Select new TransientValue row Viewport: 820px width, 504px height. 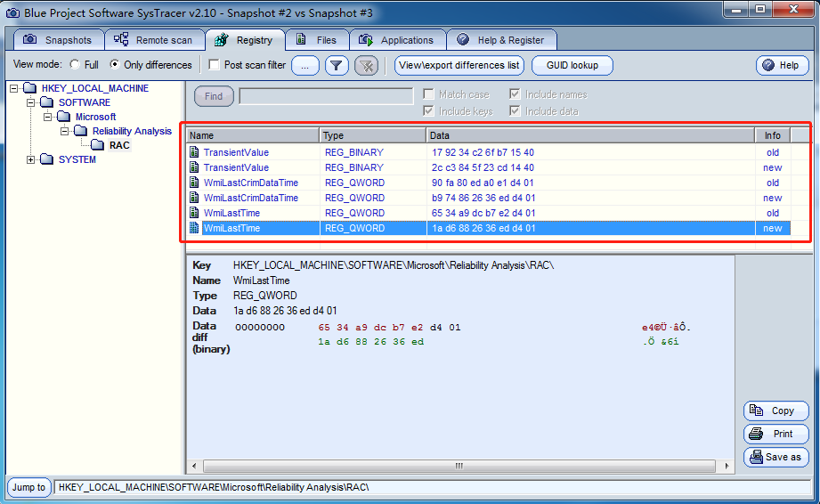[x=489, y=167]
